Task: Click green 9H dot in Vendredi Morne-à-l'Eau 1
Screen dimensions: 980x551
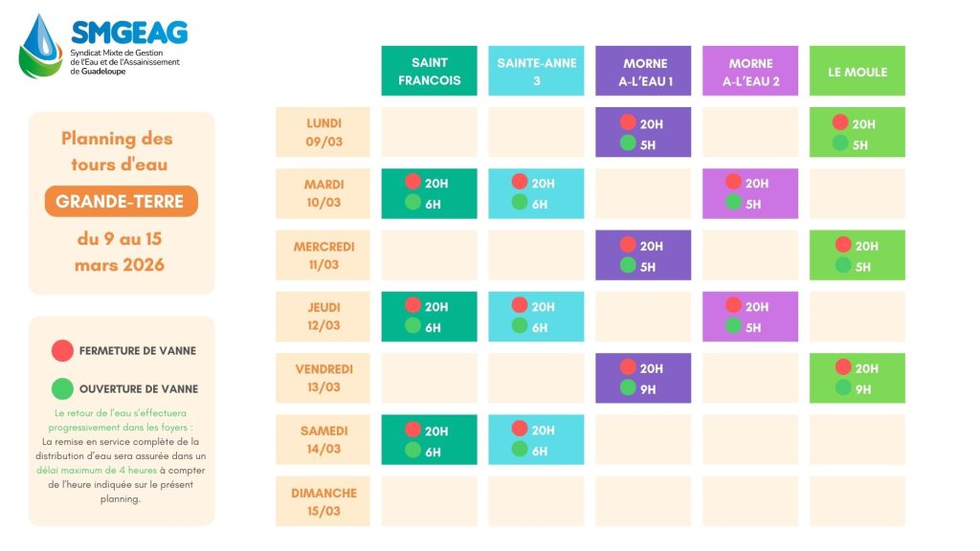Action: tap(628, 388)
